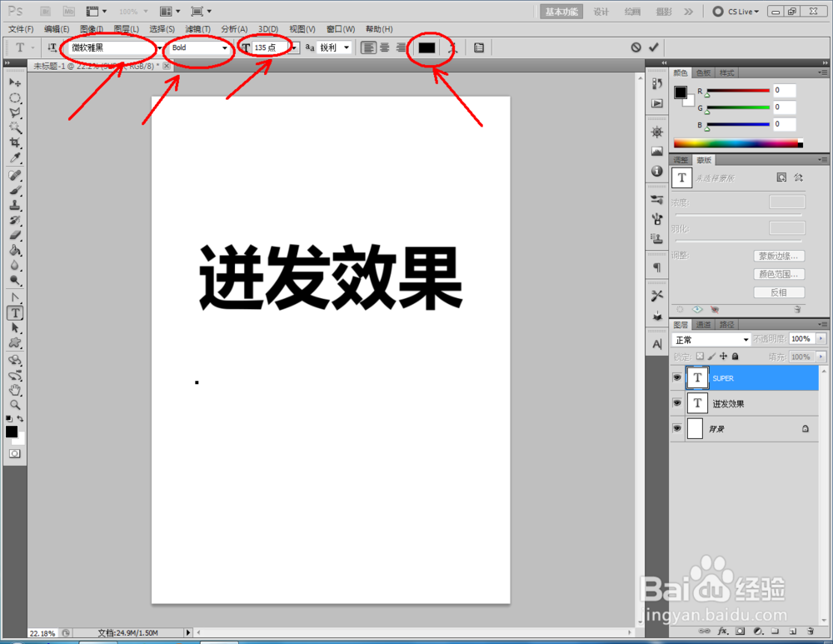Toggle lock position
833x644 pixels.
[x=724, y=356]
